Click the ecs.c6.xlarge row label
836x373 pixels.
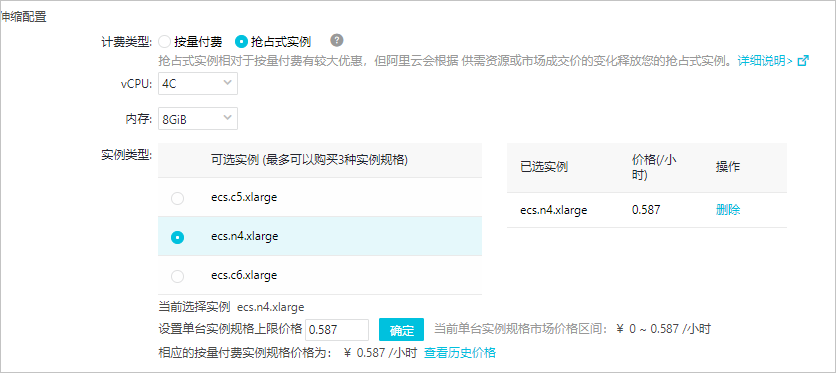click(x=244, y=275)
